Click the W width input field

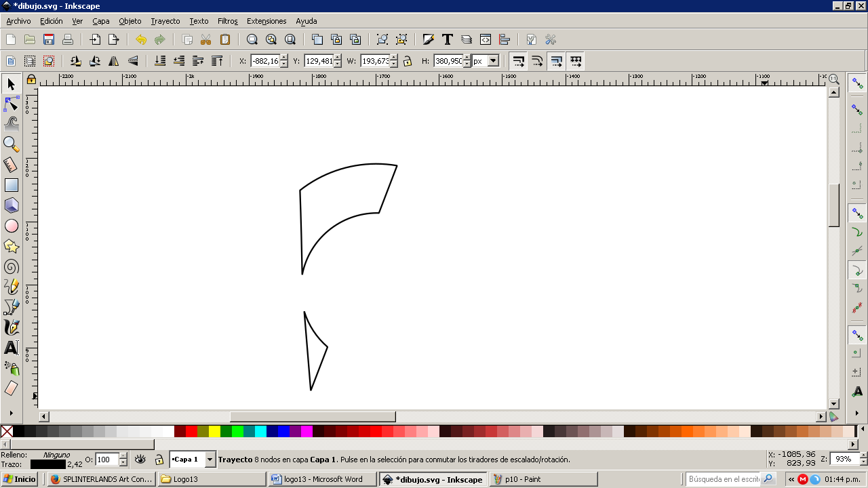click(x=375, y=61)
